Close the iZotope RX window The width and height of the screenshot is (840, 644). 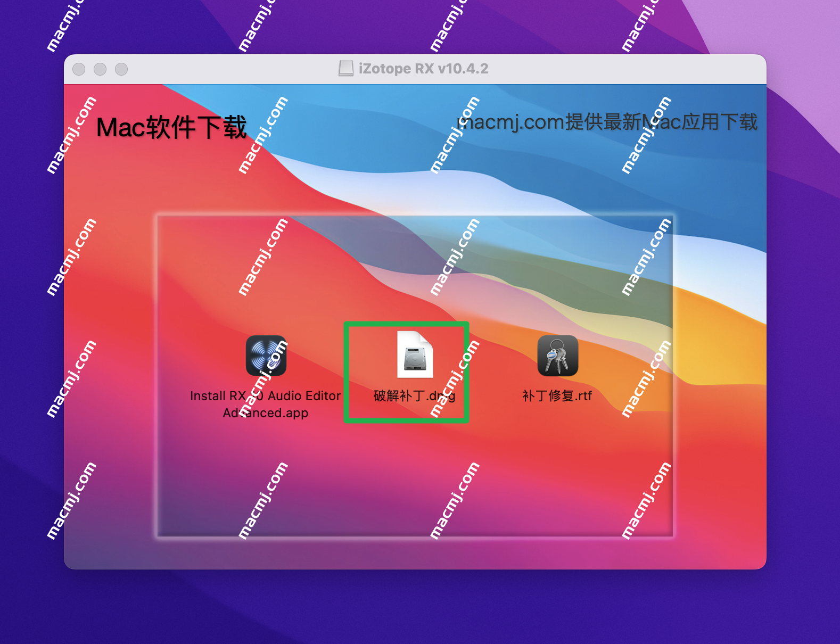click(x=79, y=69)
